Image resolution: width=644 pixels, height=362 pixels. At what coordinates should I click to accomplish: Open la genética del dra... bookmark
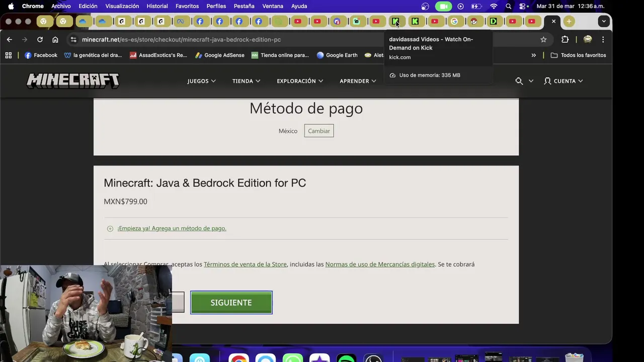[x=93, y=55]
